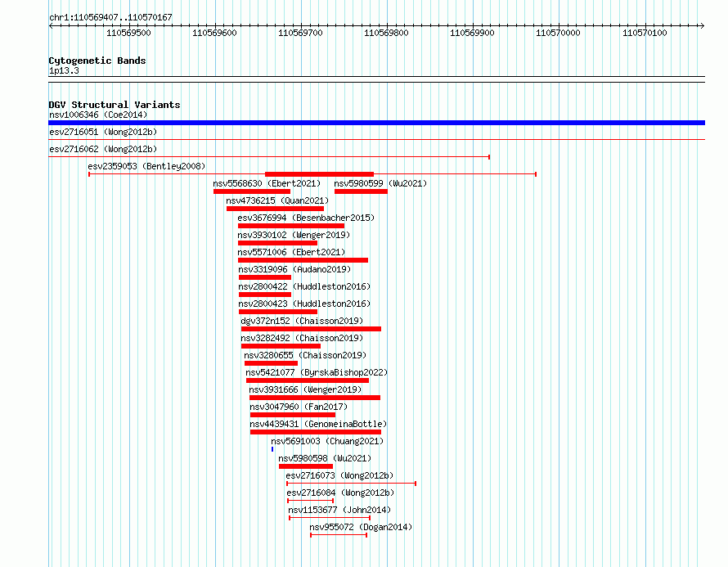Open nsv1153677 (John2014) variant
The image size is (728, 567).
339,510
